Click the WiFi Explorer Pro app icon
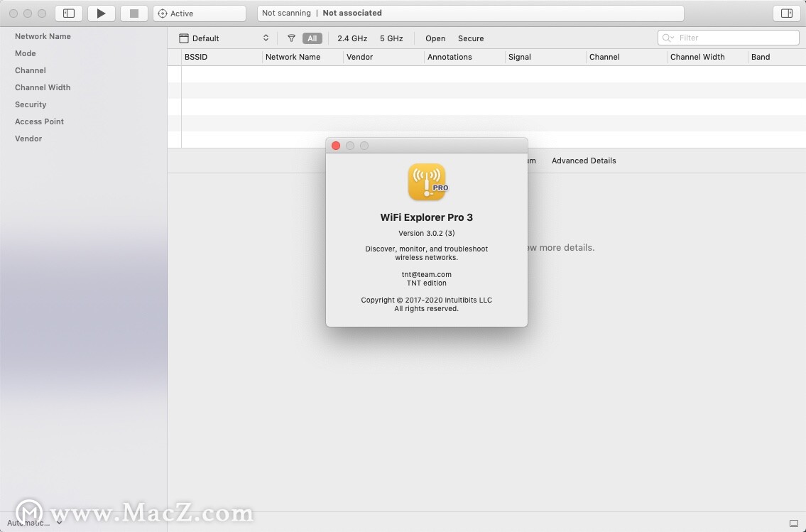This screenshot has width=806, height=532. coord(427,182)
